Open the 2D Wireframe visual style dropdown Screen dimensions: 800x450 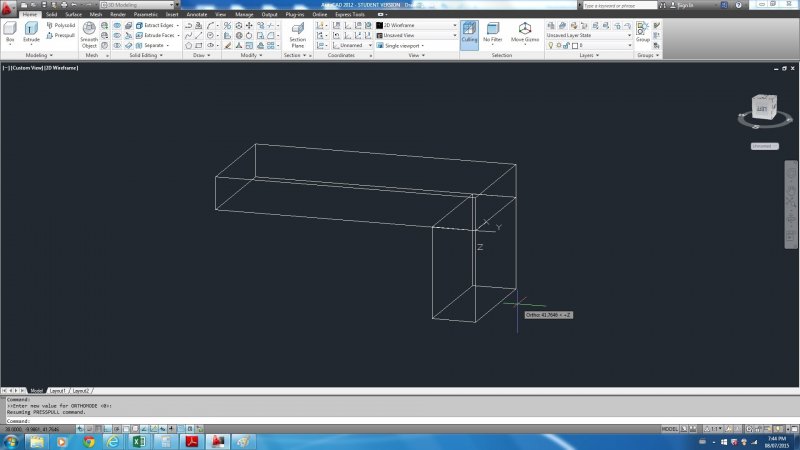416,25
